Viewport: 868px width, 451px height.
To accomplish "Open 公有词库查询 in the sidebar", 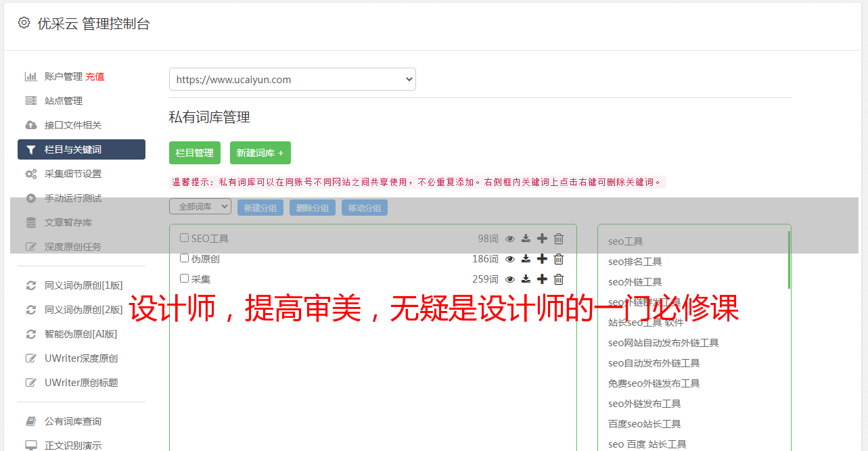I will point(73,421).
